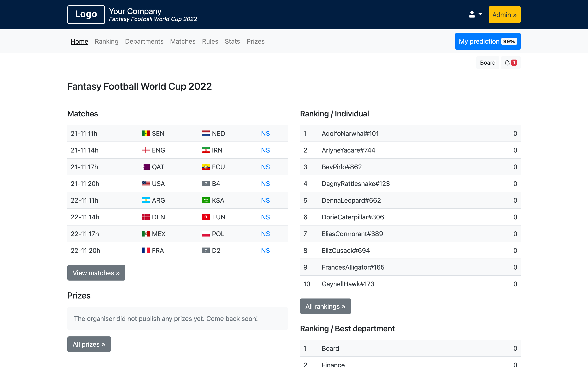Open the All prizes page
This screenshot has width=588, height=367.
89,344
